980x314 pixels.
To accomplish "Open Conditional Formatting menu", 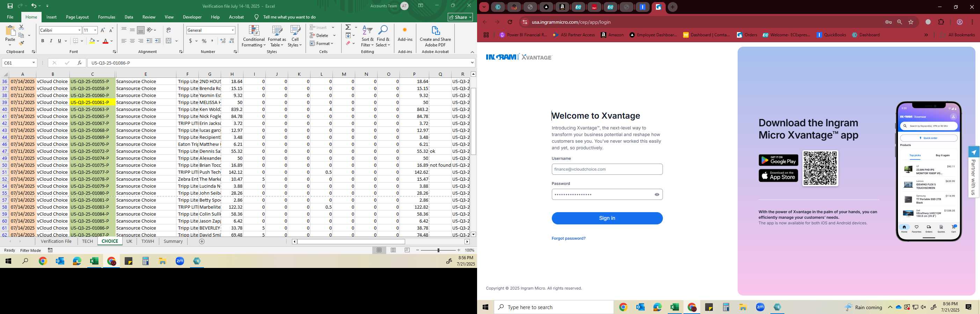I will coord(254,37).
